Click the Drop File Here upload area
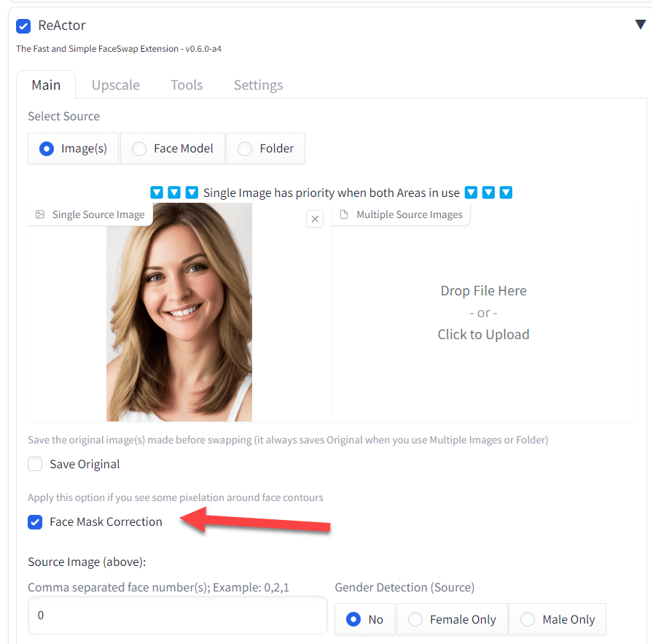 click(x=483, y=313)
